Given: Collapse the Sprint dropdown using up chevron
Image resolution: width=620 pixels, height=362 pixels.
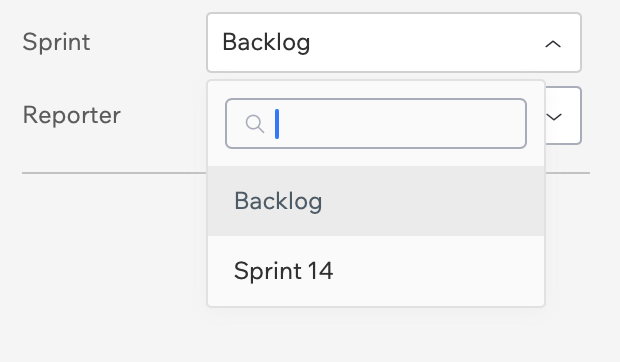Looking at the screenshot, I should [x=553, y=43].
